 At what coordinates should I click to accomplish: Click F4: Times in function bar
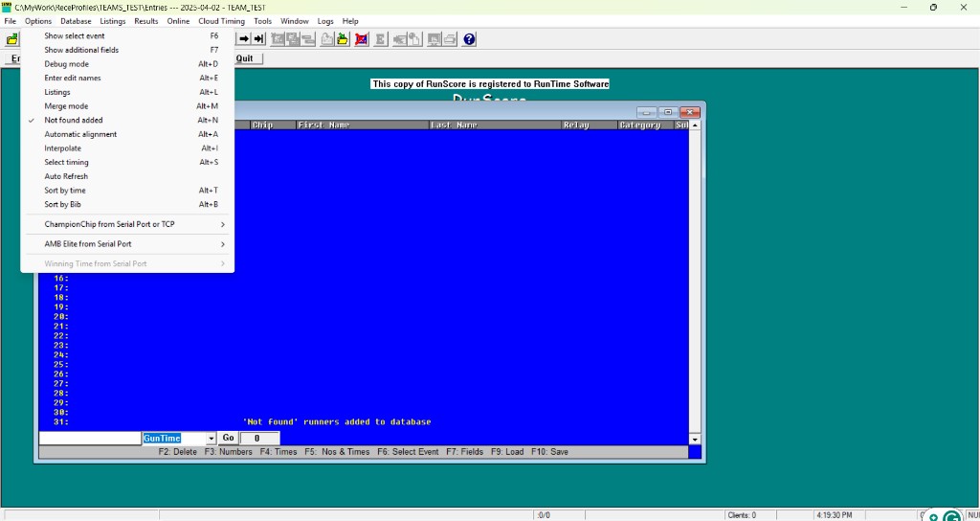click(x=278, y=452)
